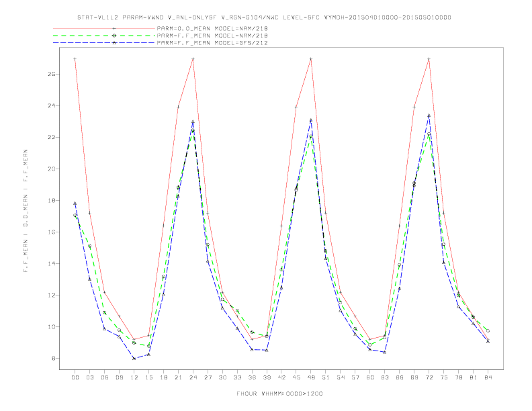The height and width of the screenshot is (411, 532).
Task: Click the green dashed legend line sample
Action: coord(104,36)
